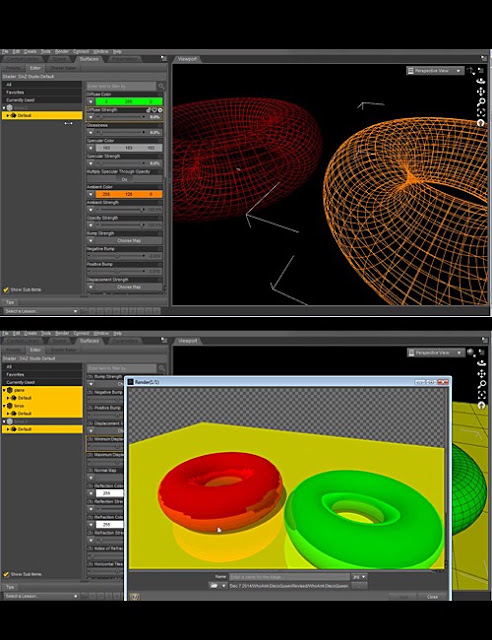Click the Close button in the Render window
492x640 pixels.
432,597
